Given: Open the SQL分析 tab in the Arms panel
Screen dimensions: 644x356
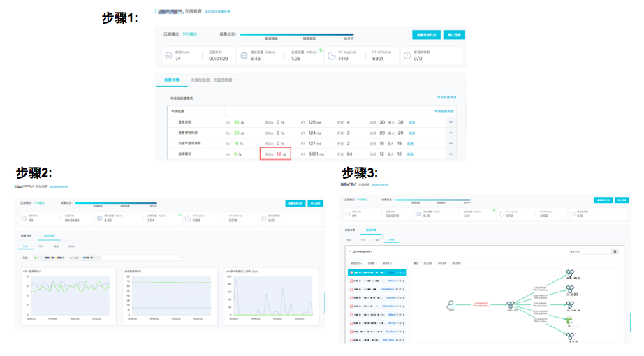Looking at the screenshot, I should click(427, 262).
